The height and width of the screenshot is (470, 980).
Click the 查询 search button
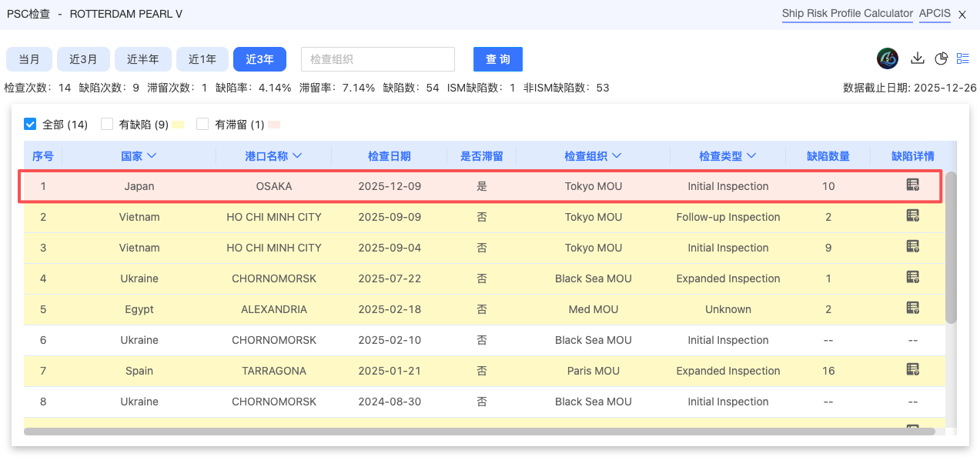pyautogui.click(x=497, y=59)
